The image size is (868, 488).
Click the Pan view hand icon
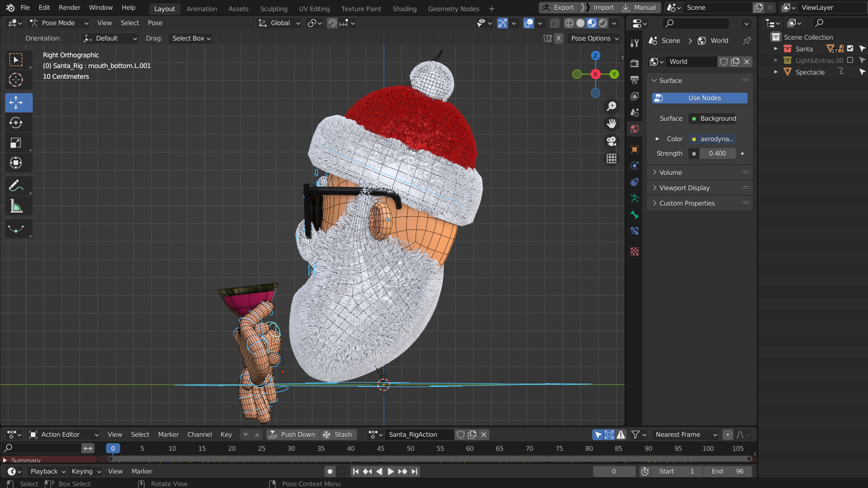click(x=611, y=124)
